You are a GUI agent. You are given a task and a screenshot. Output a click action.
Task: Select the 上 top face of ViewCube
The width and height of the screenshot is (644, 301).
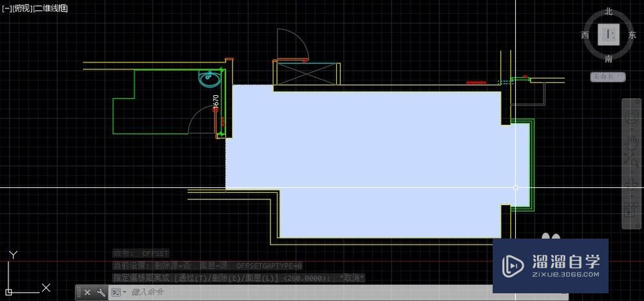[x=609, y=35]
